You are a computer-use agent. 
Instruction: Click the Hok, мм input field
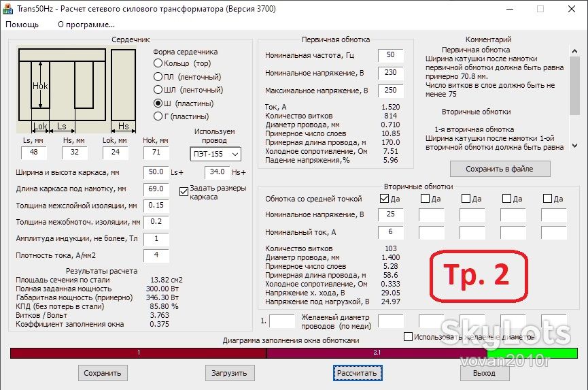pos(156,152)
